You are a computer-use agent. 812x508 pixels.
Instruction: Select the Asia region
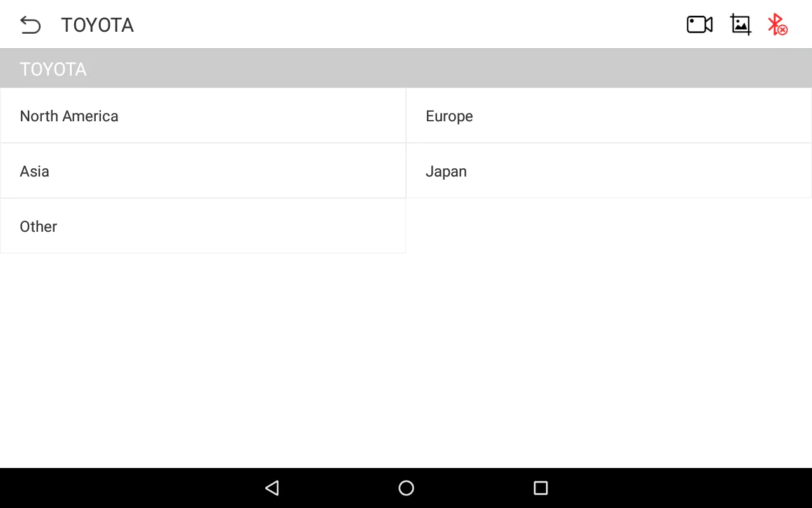point(203,171)
